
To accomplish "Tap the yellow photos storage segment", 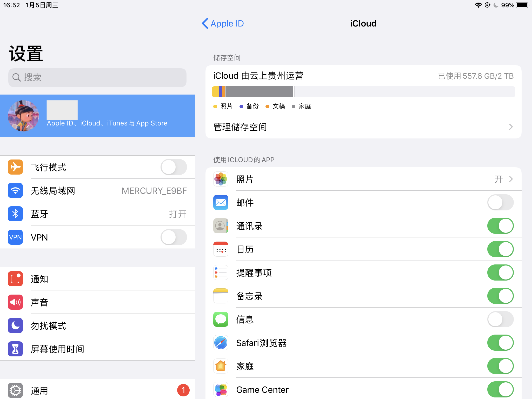I will 215,92.
